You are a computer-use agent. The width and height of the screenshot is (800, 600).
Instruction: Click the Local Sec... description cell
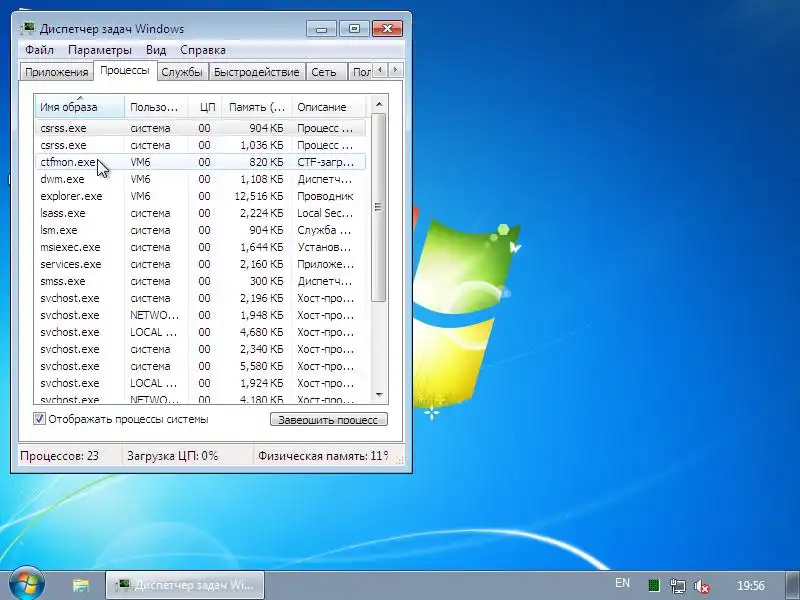[x=324, y=213]
